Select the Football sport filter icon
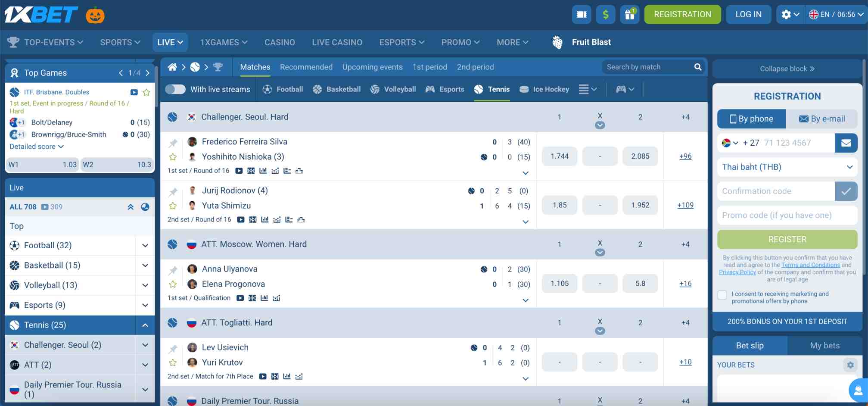Viewport: 868px width, 406px height. point(267,89)
